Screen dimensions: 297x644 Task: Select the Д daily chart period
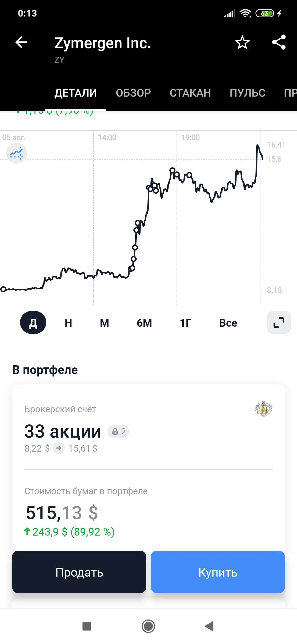point(33,323)
